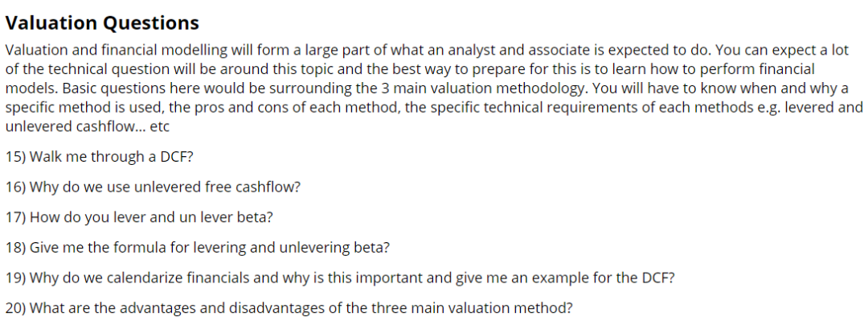Click the number 20) list marker
Screen dimensions: 868x325
click(15, 307)
